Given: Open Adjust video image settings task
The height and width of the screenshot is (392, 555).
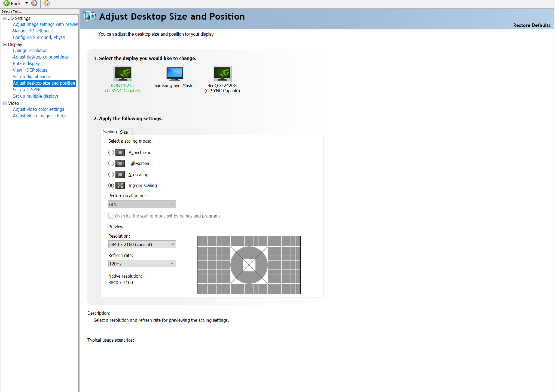Looking at the screenshot, I should tap(39, 116).
